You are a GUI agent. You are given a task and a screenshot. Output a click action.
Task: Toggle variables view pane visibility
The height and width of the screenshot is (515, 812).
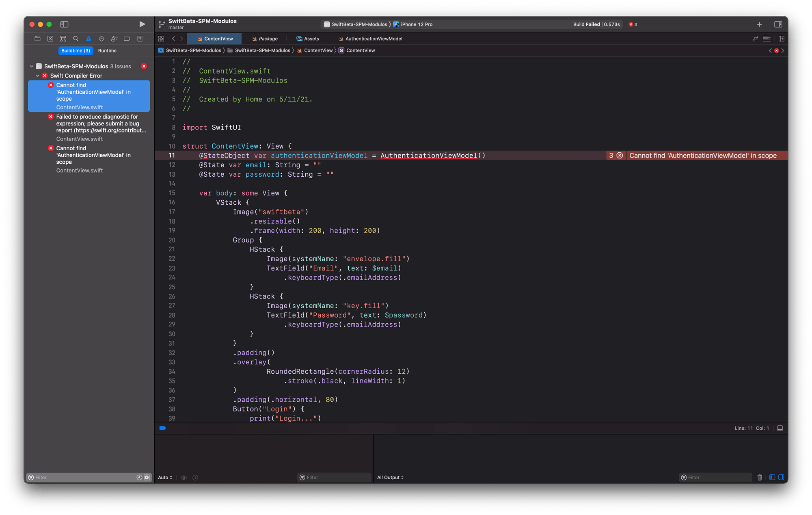point(772,477)
